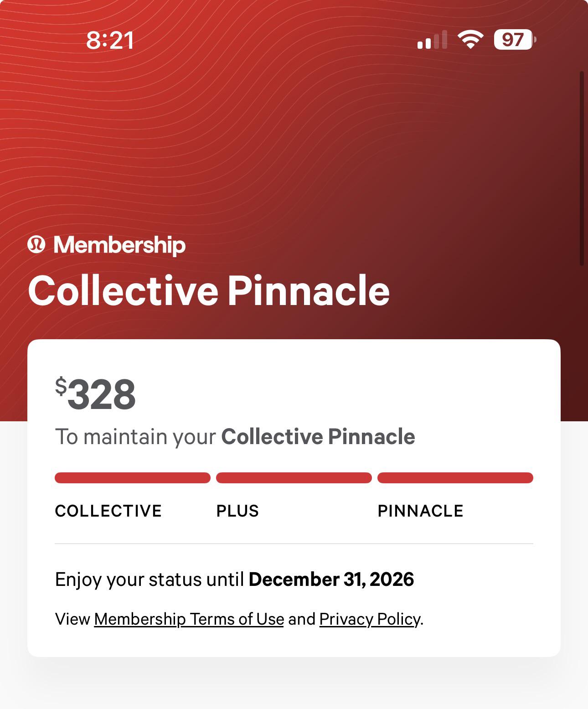Select the COLLECTIVE tier label
This screenshot has height=709, width=588.
tap(108, 511)
